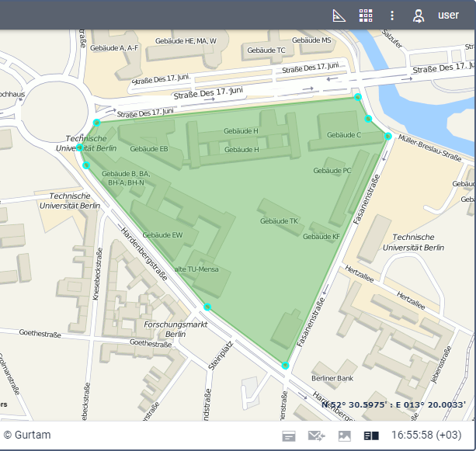476x451 pixels.
Task: Select the geofence vertex near Müller-Breslau-Straße
Action: 387,136
